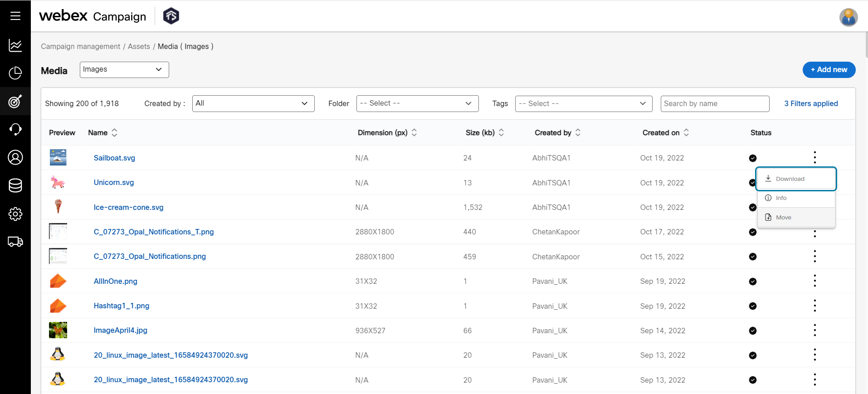Open three-dot menu for C_07273_Opal_Notifications.png row
868x394 pixels.
click(x=815, y=256)
